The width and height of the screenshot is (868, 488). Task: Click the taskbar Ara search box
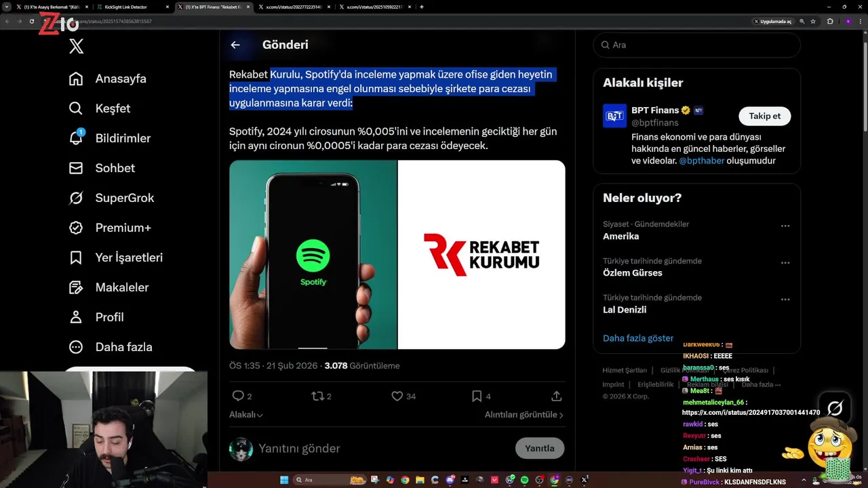(x=330, y=480)
